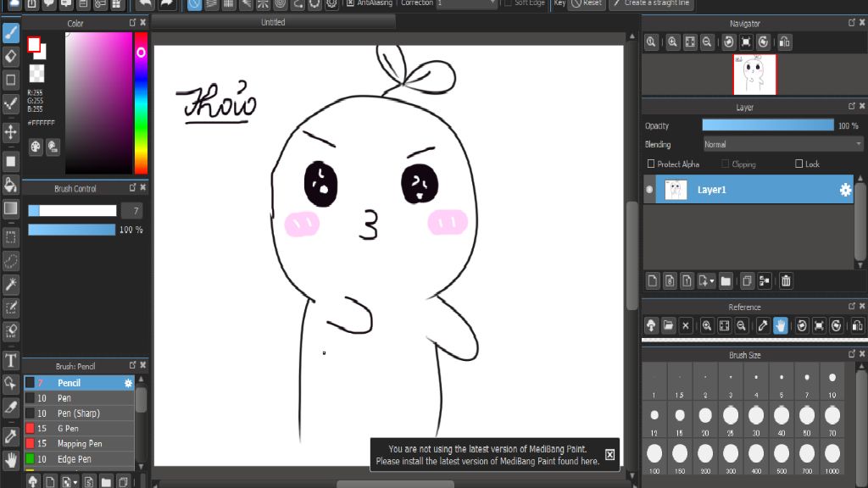This screenshot has width=868, height=488.
Task: Click the Create a straight line button
Action: (x=652, y=3)
